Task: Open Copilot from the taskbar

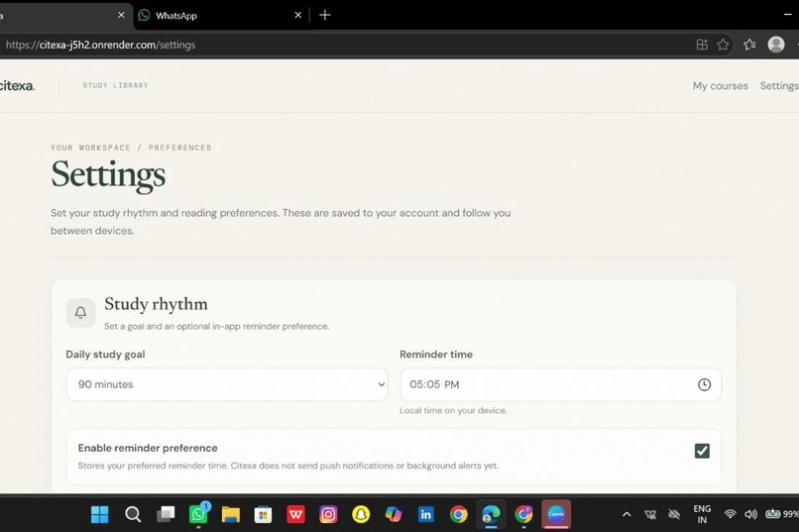Action: pyautogui.click(x=394, y=514)
